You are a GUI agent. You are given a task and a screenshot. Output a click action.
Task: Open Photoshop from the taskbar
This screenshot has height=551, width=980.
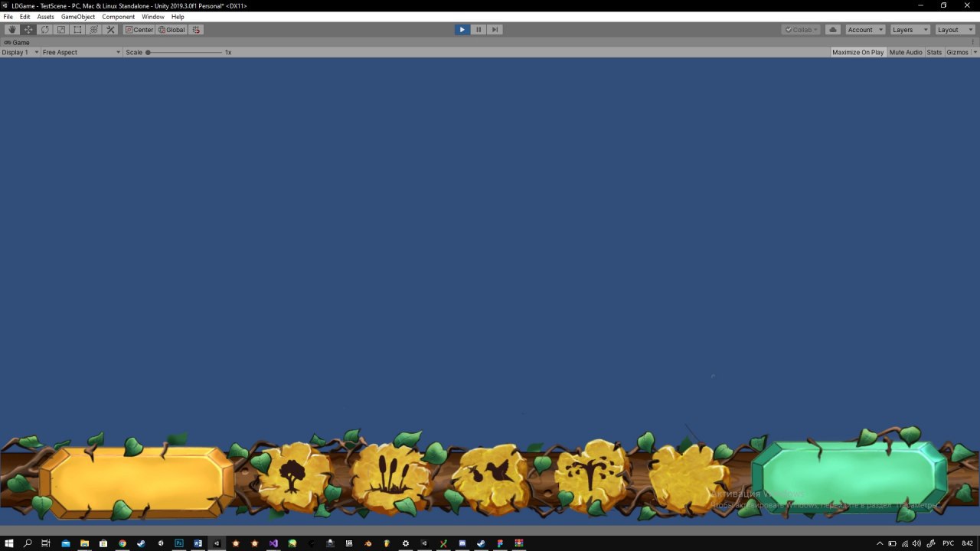click(x=179, y=543)
